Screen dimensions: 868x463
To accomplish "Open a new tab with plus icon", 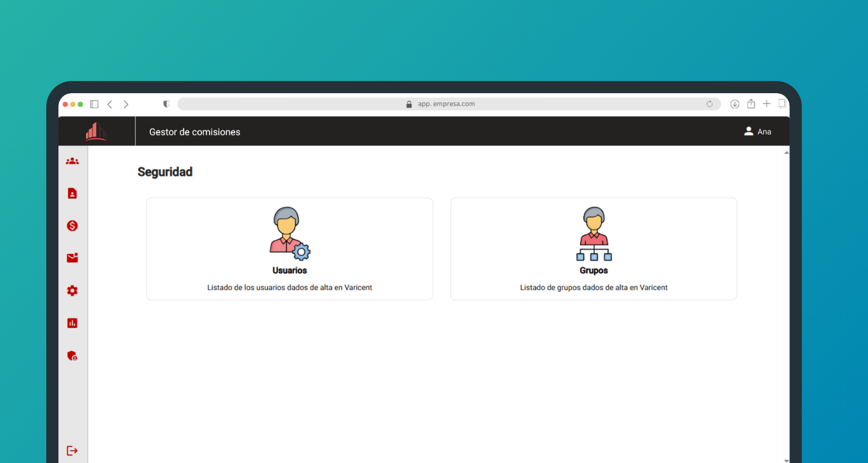I will click(x=767, y=104).
